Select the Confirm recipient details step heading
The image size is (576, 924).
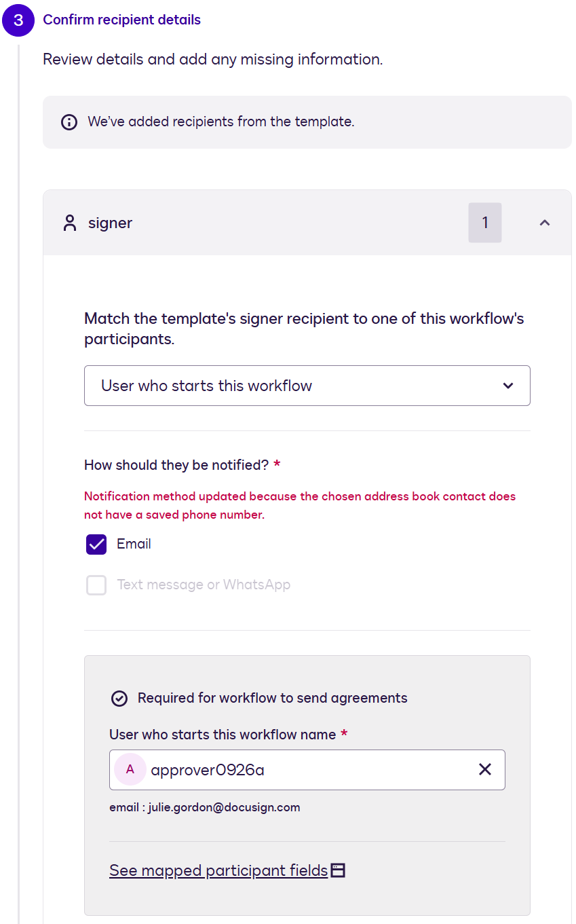[x=122, y=20]
